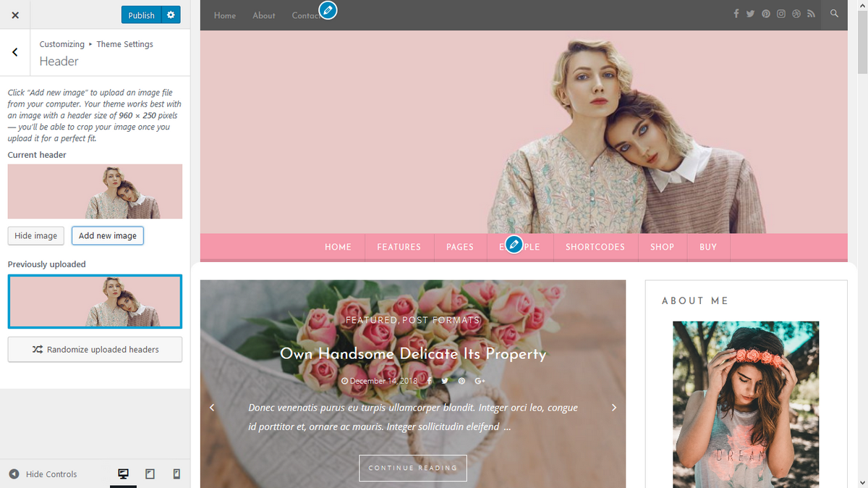Click the vertical scrollbar up arrow
This screenshot has width=868, height=488.
point(862,6)
